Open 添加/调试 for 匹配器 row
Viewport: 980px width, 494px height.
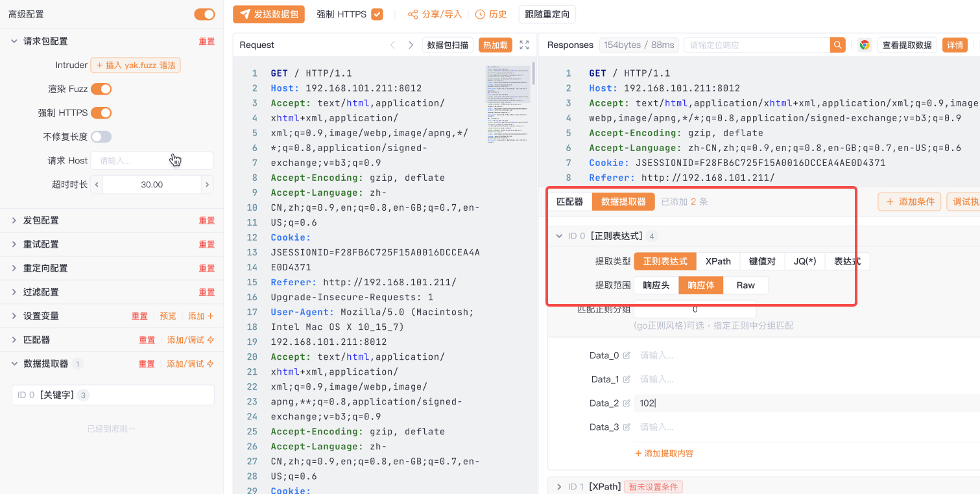191,340
